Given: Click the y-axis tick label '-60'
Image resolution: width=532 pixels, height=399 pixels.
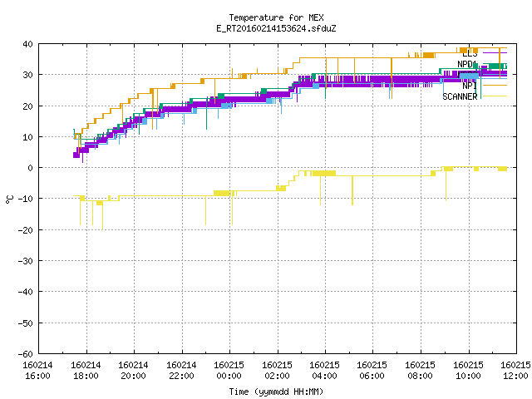Looking at the screenshot, I should coord(26,354).
